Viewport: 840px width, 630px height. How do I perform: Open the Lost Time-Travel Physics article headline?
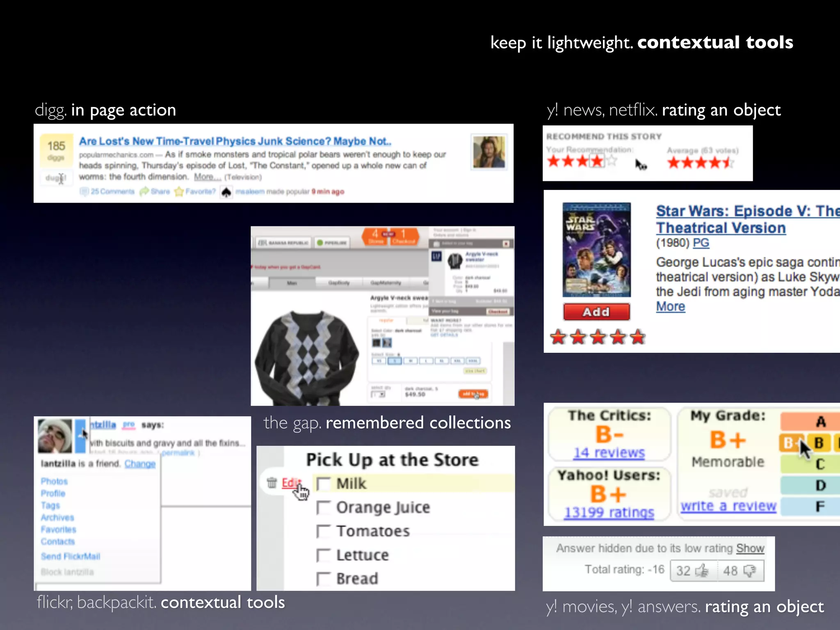pyautogui.click(x=235, y=141)
